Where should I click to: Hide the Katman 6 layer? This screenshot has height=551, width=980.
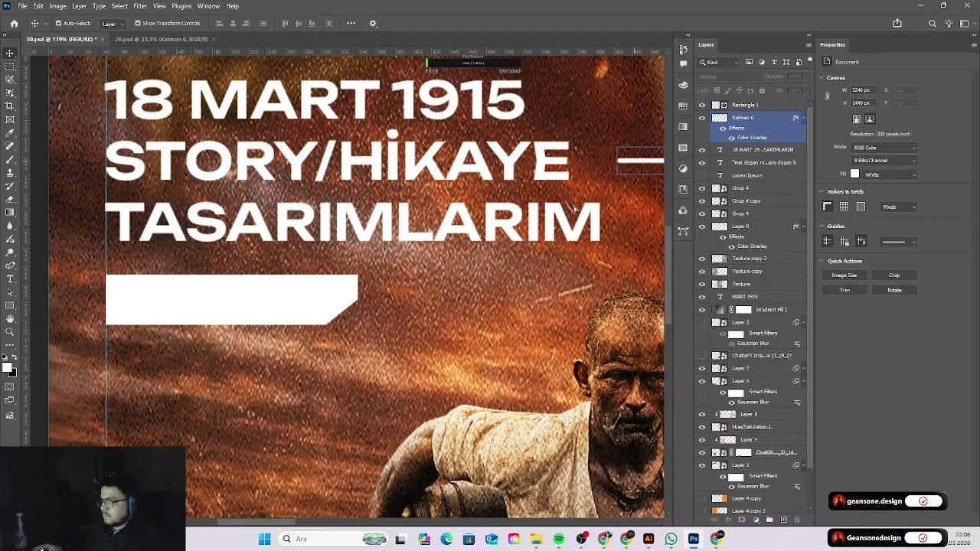pos(702,118)
